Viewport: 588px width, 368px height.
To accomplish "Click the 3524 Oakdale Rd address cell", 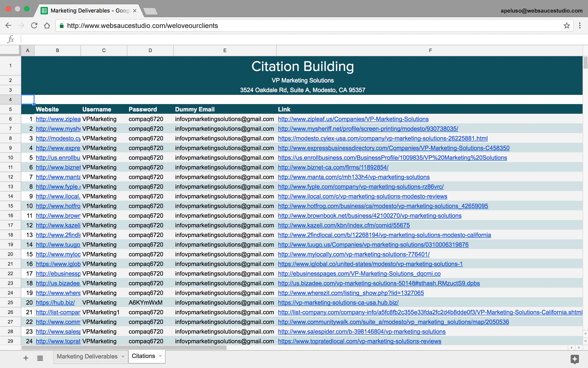I will (x=302, y=90).
